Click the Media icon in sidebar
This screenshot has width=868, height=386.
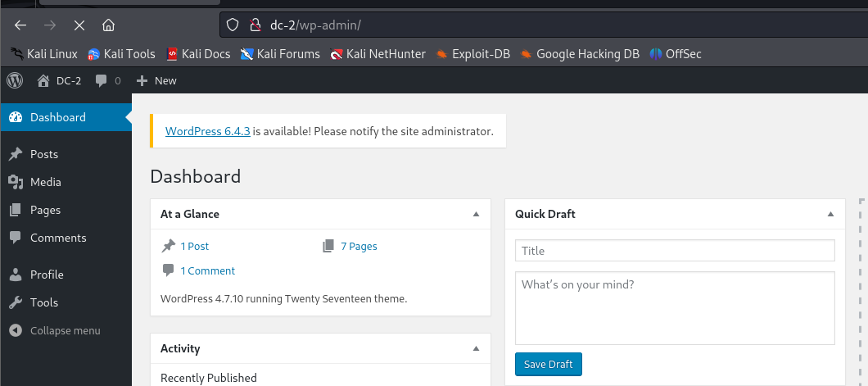pyautogui.click(x=16, y=182)
